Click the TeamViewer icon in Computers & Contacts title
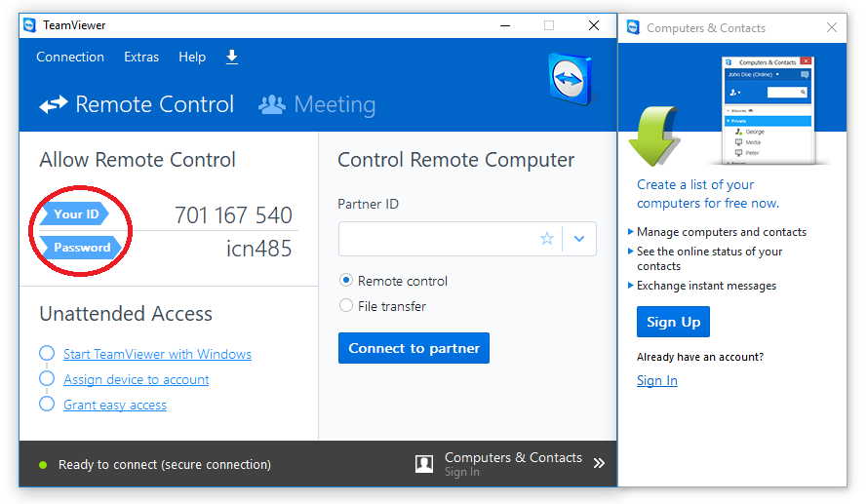 click(x=634, y=27)
